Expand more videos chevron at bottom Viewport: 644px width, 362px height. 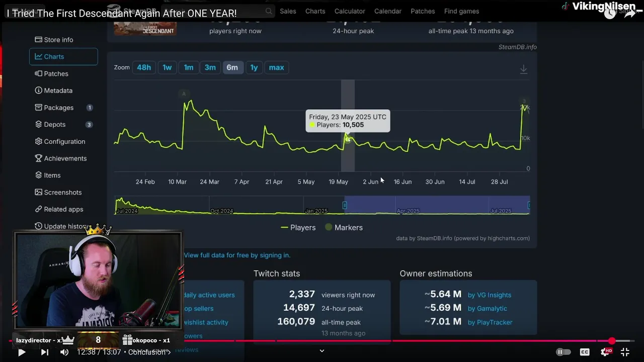(322, 351)
